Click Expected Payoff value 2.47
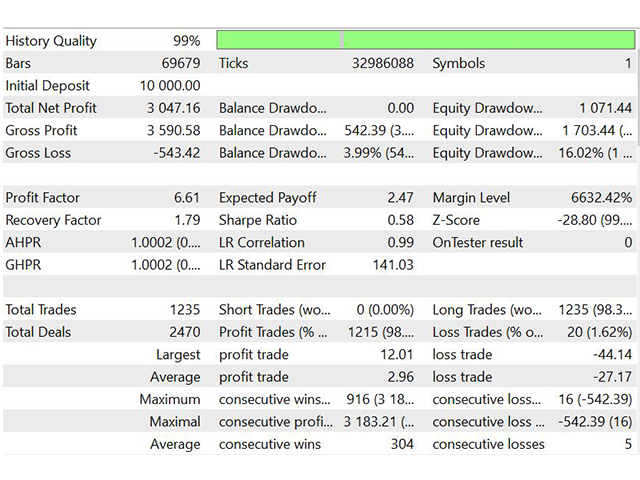Screen dimensions: 640x480 click(x=400, y=198)
